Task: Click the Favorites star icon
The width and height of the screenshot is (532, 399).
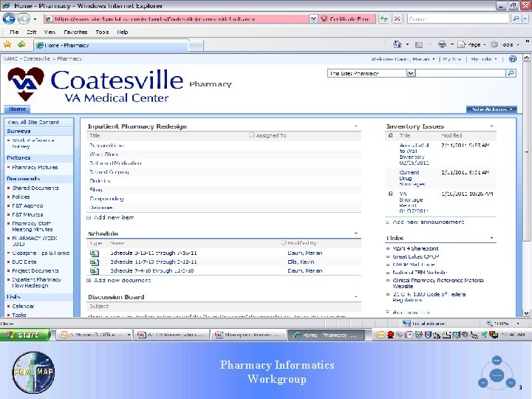Action: [x=7, y=44]
